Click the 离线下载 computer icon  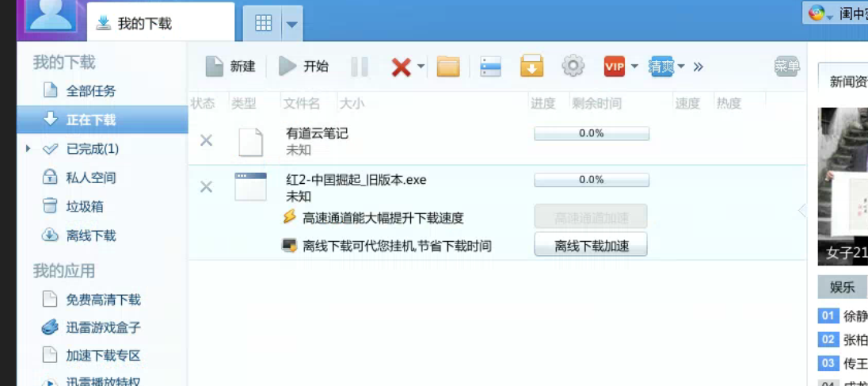click(x=290, y=245)
